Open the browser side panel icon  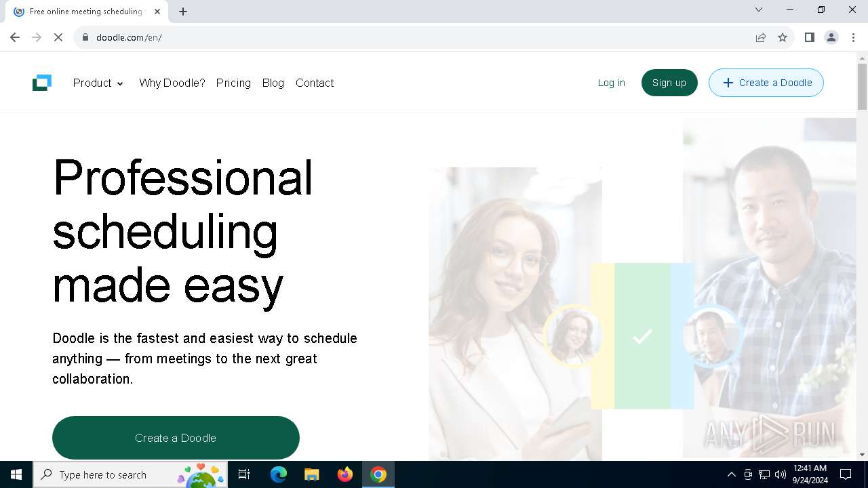click(x=809, y=37)
